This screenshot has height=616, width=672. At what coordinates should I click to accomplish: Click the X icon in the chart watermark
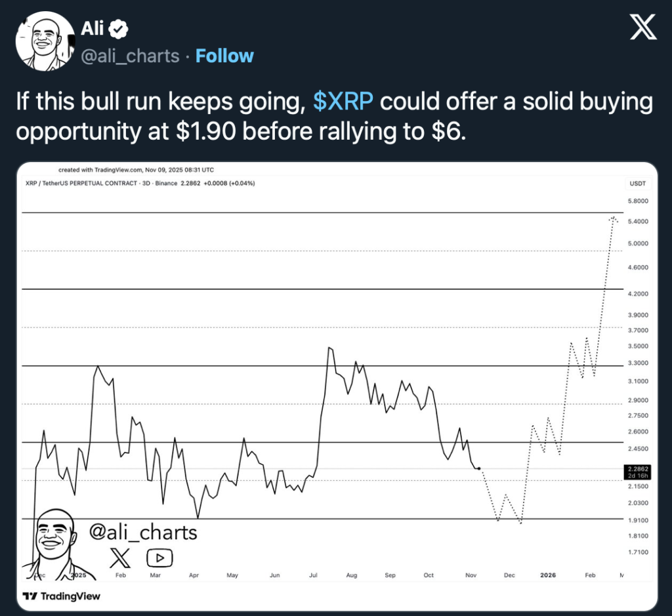[119, 558]
